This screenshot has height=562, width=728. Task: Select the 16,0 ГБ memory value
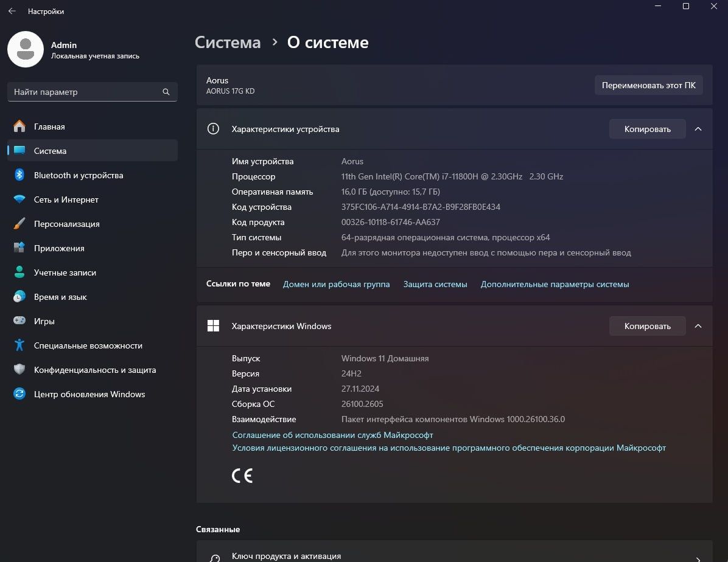pos(390,192)
